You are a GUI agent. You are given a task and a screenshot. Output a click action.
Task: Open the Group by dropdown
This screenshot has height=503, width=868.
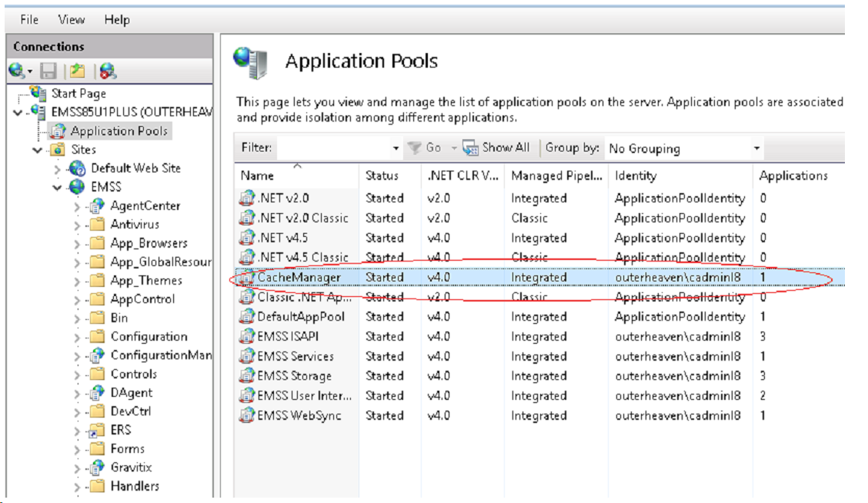coord(757,148)
